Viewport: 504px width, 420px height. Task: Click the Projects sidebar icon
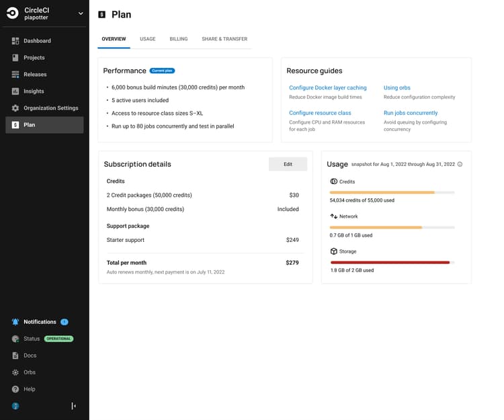pyautogui.click(x=15, y=58)
